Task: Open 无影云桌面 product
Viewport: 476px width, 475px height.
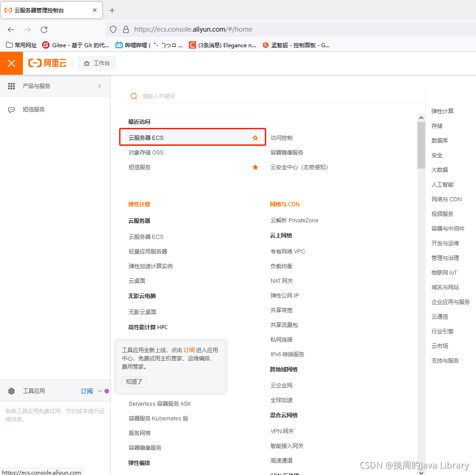Action: point(142,312)
